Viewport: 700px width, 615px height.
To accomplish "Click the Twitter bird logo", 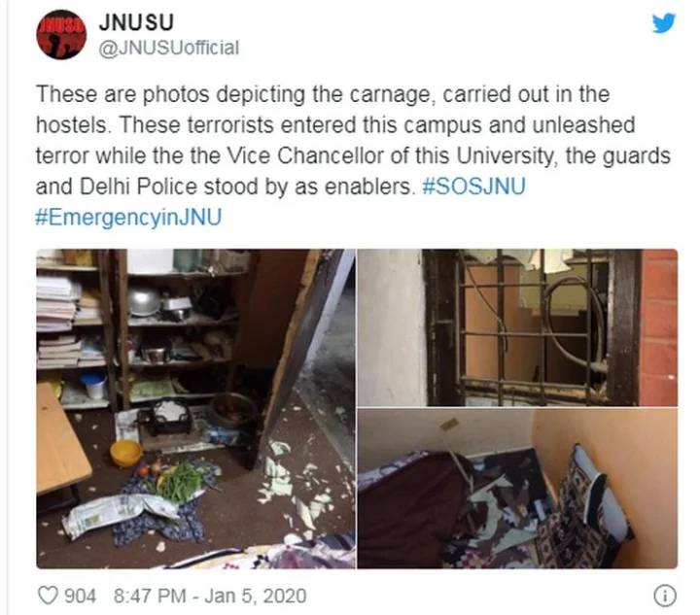I will [664, 23].
